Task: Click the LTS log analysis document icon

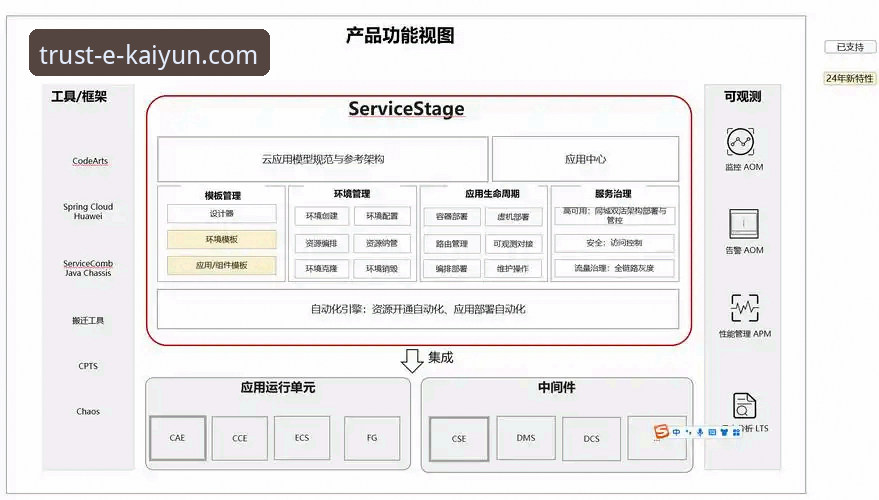Action: 744,405
